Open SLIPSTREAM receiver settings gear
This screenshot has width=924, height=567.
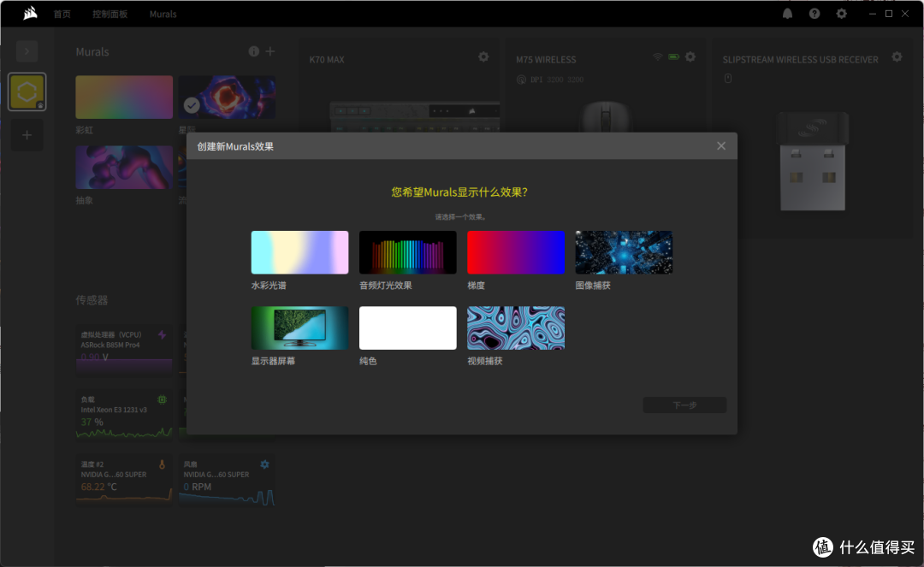(897, 56)
